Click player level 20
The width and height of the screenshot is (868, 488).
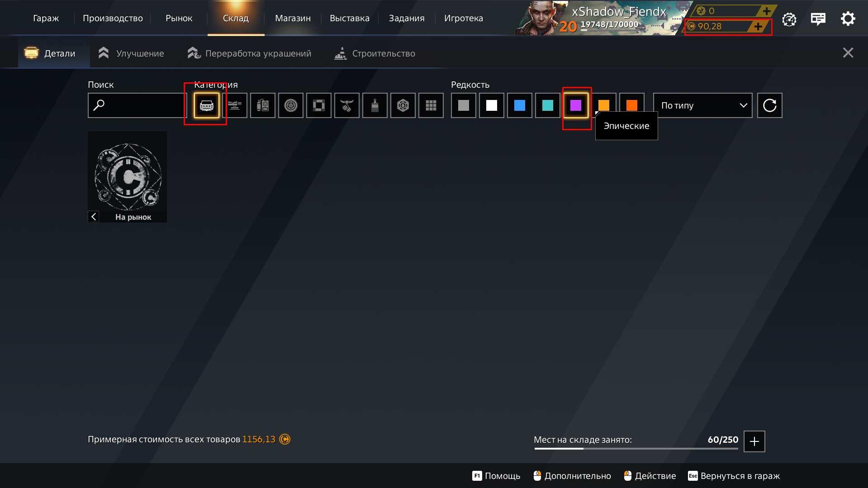568,27
